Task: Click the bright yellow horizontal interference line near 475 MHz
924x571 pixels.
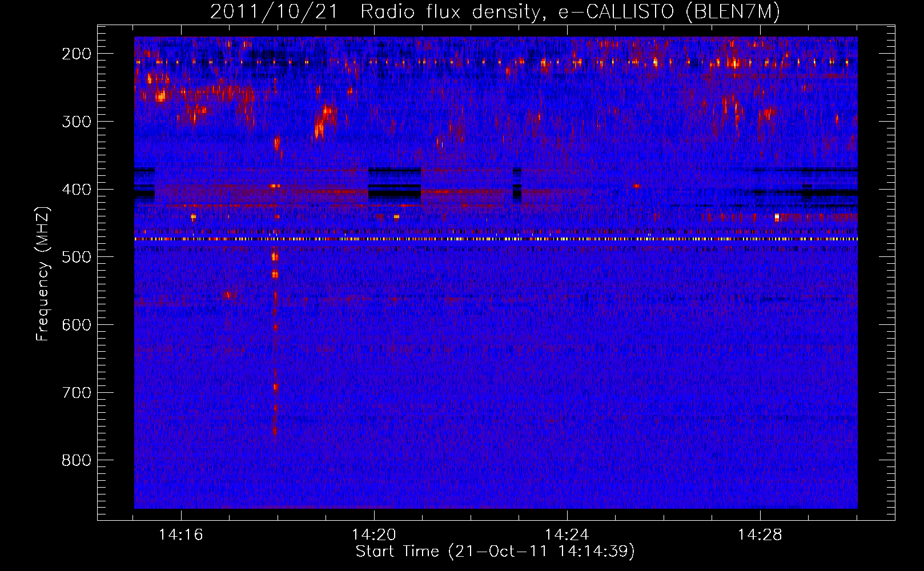Action: tap(496, 239)
